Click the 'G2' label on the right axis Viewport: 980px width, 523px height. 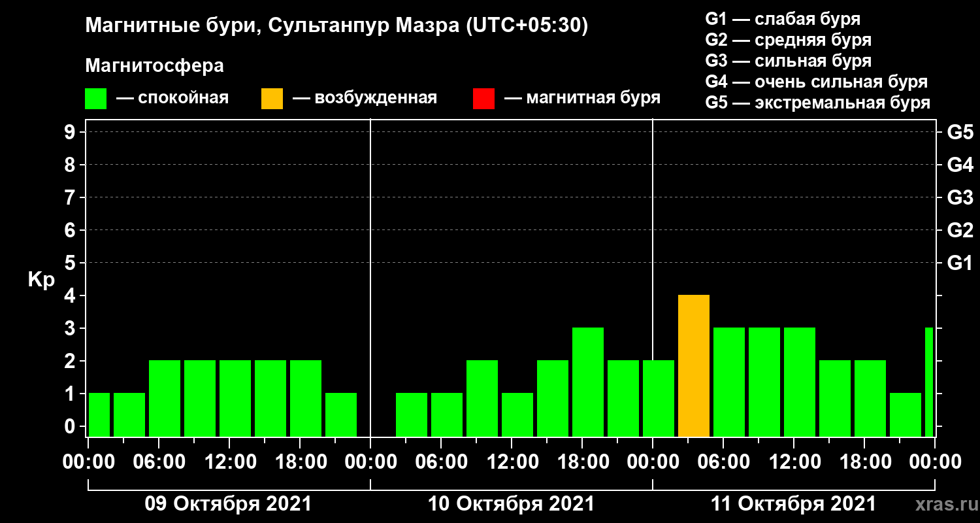click(x=960, y=230)
